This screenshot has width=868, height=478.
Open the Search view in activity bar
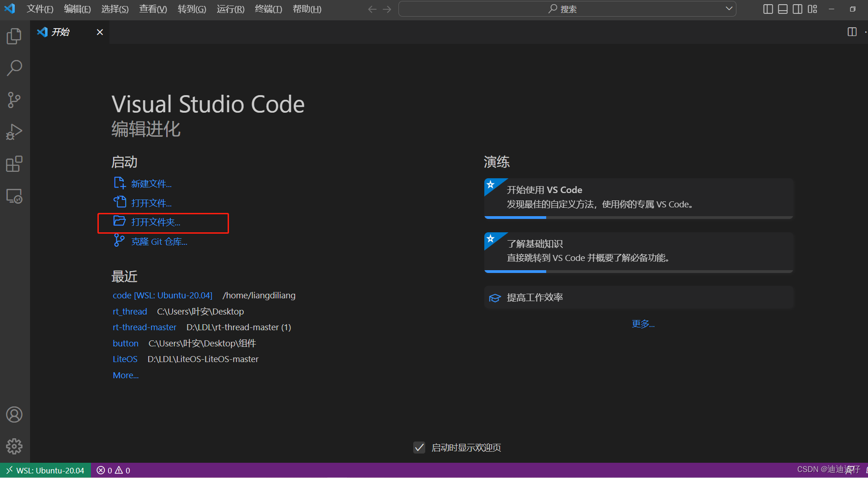pyautogui.click(x=14, y=68)
